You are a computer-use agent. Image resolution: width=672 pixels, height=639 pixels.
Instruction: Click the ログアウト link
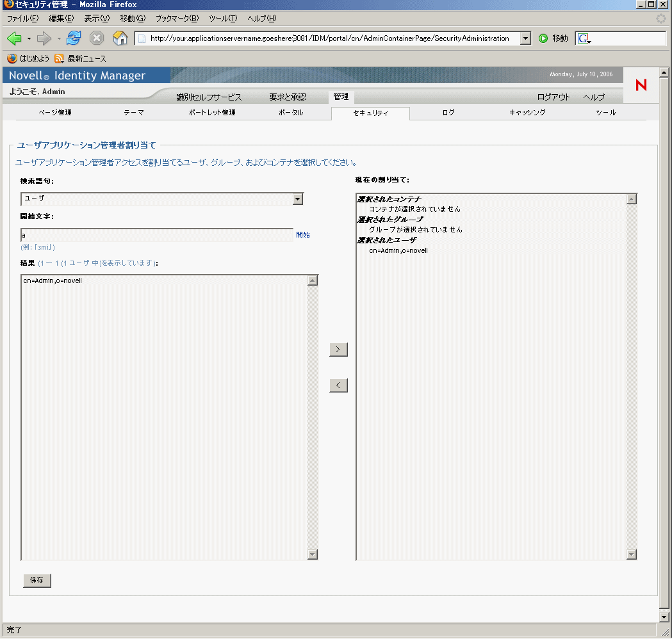coord(553,97)
